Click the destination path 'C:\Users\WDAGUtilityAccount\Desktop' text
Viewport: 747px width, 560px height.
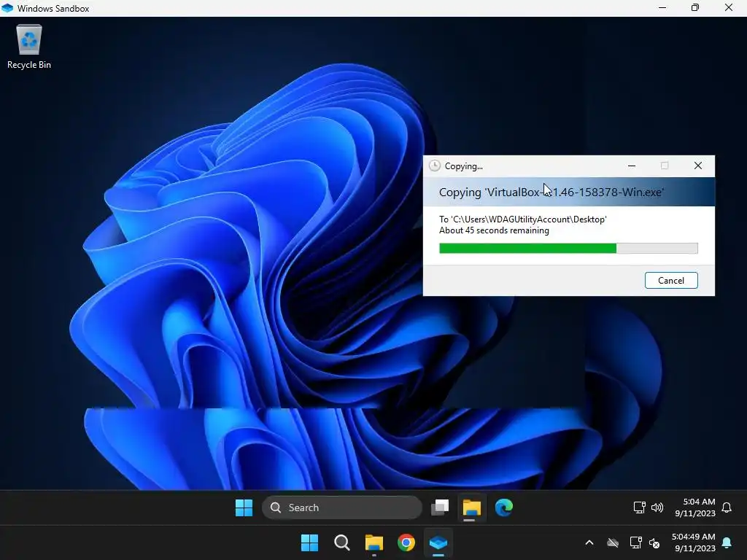[x=529, y=219]
